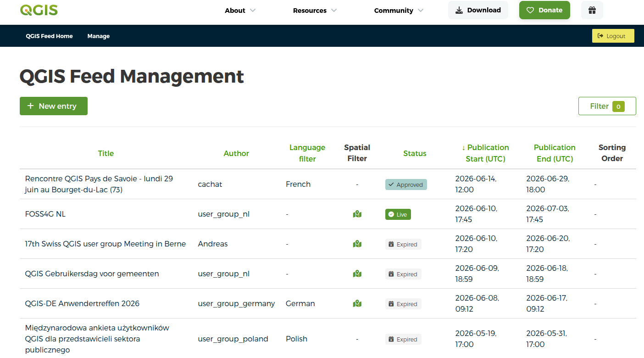Go to QGIS Feed Home
The image size is (644, 358).
50,36
